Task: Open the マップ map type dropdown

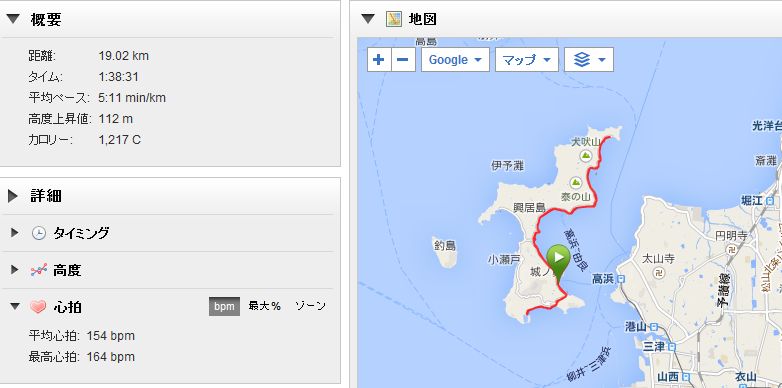Action: 527,60
